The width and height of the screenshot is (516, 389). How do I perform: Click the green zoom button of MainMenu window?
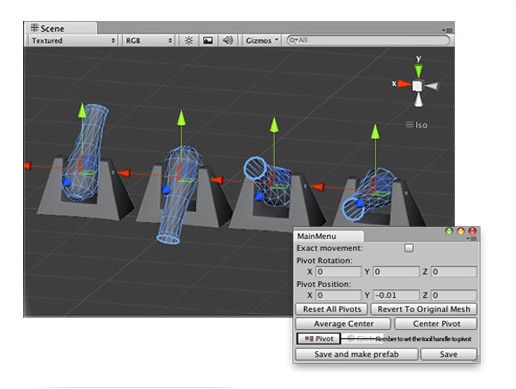click(x=449, y=231)
